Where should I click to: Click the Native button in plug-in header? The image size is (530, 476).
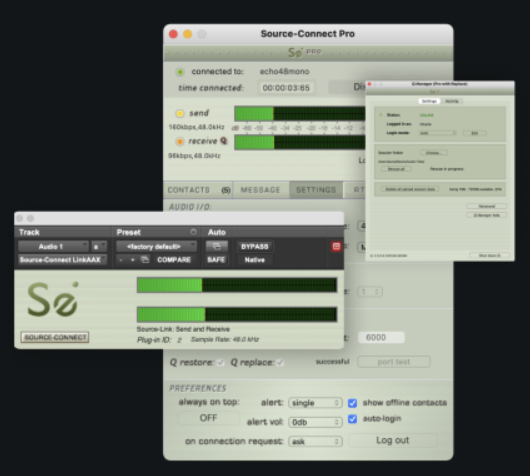point(255,260)
